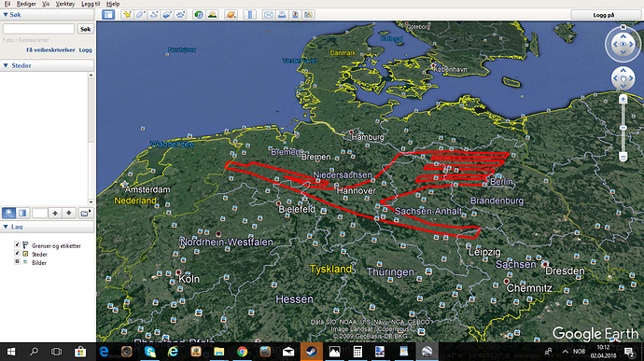Open Chrome from the taskbar
The height and width of the screenshot is (361, 644).
click(x=242, y=352)
